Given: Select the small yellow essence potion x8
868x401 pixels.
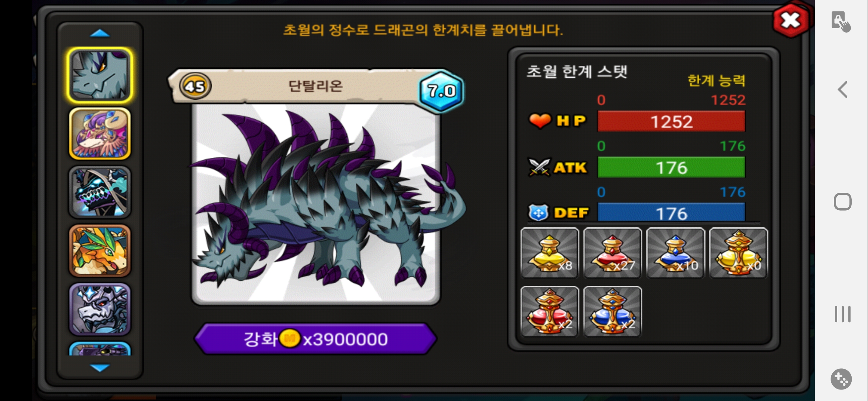Looking at the screenshot, I should [550, 253].
